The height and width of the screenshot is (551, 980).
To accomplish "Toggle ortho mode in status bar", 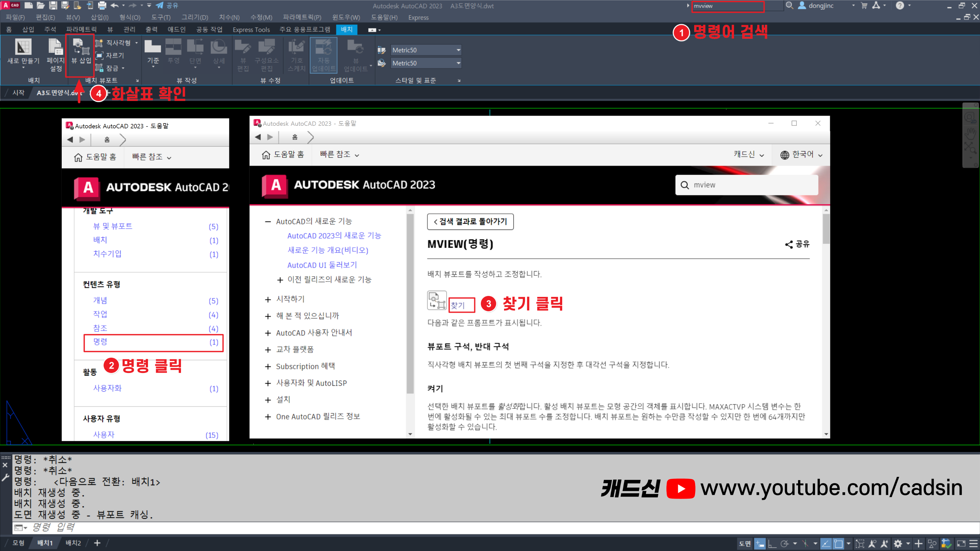I will pyautogui.click(x=772, y=543).
